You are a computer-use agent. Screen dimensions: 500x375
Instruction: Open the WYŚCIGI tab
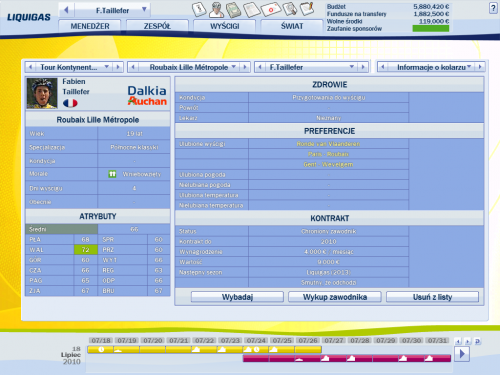click(x=225, y=26)
